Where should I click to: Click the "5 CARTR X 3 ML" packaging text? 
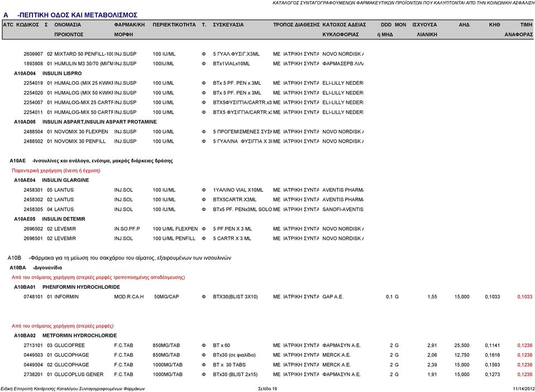pos(232,239)
